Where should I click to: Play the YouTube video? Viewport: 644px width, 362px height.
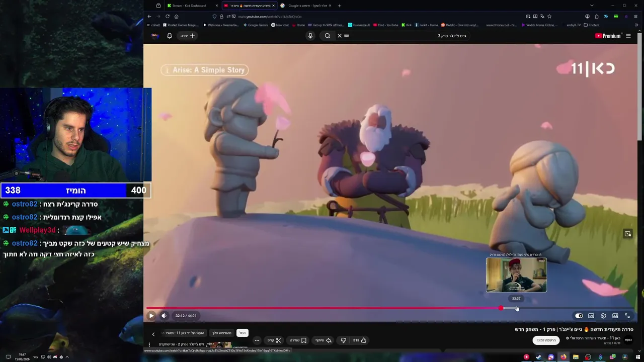151,316
